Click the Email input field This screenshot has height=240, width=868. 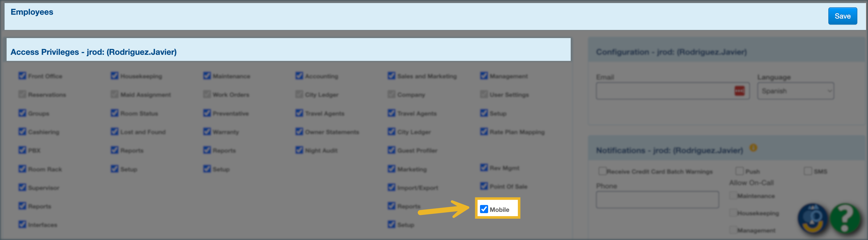click(664, 91)
